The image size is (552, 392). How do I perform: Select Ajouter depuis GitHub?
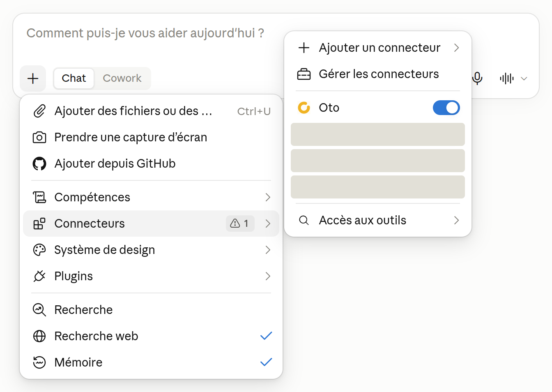(151, 164)
